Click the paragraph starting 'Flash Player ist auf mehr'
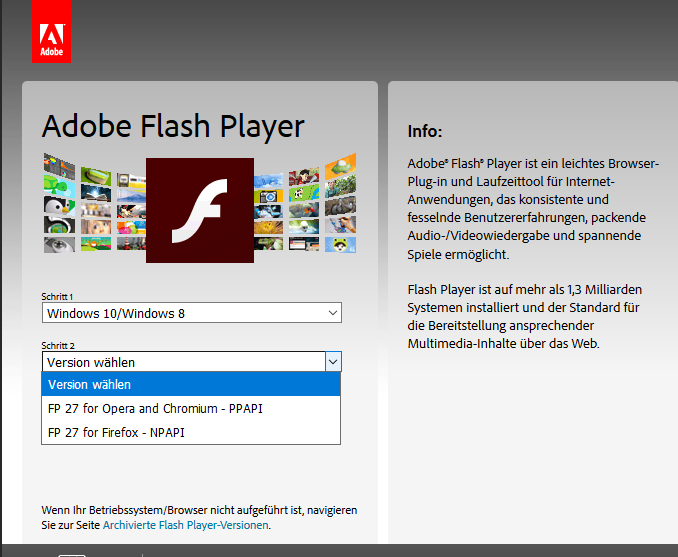 [x=524, y=317]
